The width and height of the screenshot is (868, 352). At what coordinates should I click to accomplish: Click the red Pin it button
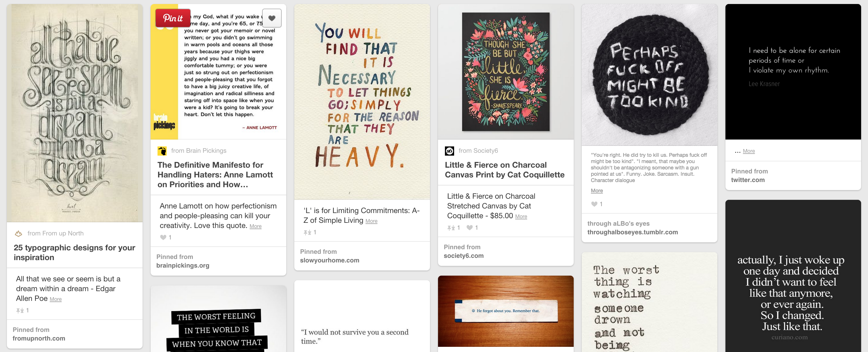(173, 18)
